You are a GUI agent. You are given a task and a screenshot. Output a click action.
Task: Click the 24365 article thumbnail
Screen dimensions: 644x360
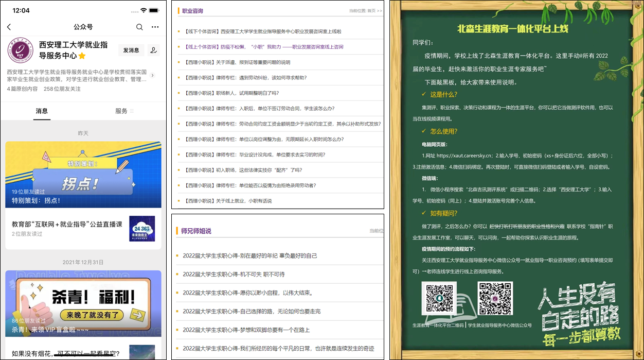click(x=142, y=229)
